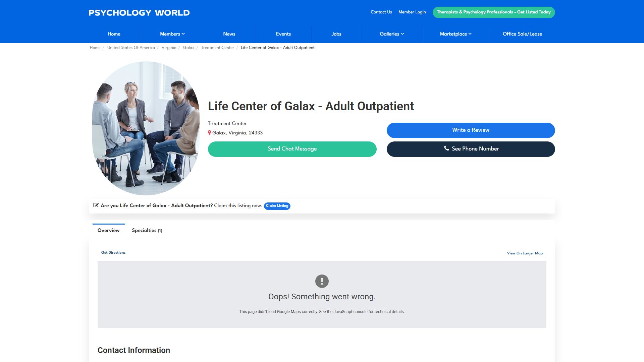This screenshot has height=362, width=644.
Task: Open Office Sale/Lease page
Action: coord(522,34)
